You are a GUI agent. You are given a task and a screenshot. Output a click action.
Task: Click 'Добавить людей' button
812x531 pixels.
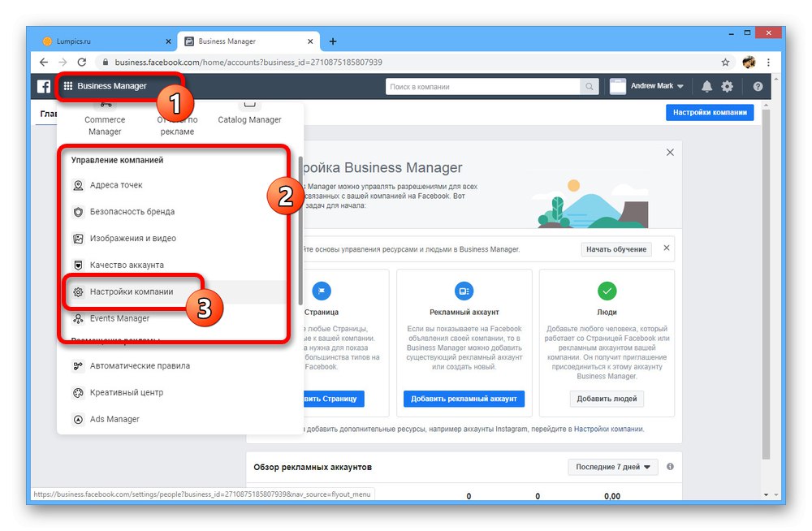[607, 399]
